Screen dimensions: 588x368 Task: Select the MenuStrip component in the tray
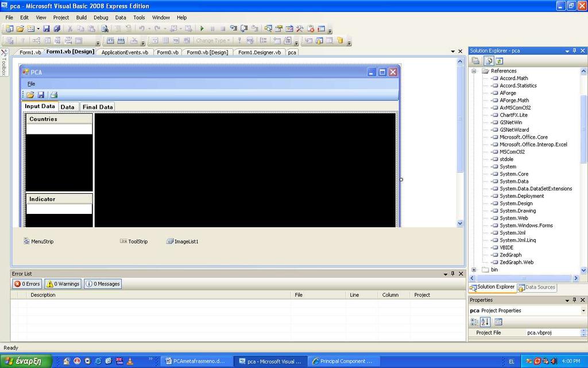pyautogui.click(x=38, y=241)
